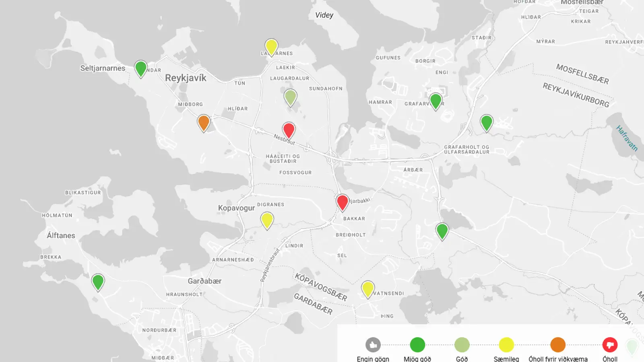Click the green marker in Grafarvogur
The image size is (644, 362).
tap(435, 100)
